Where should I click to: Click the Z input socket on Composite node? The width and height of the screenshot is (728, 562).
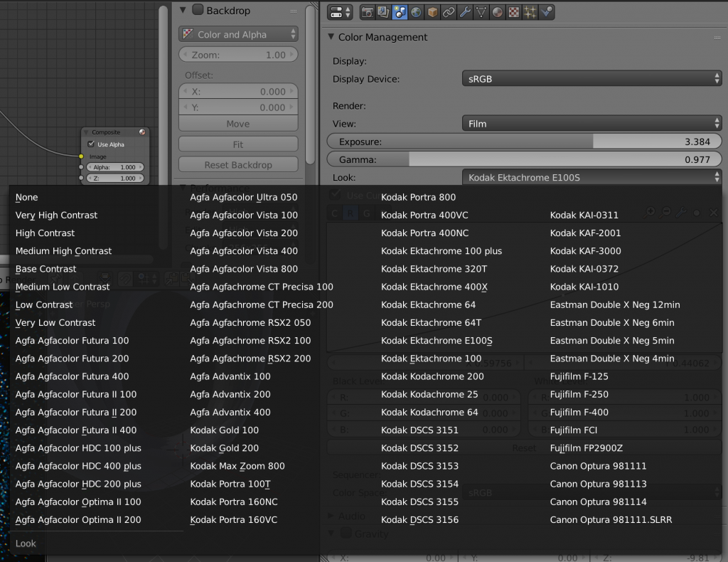(x=81, y=178)
